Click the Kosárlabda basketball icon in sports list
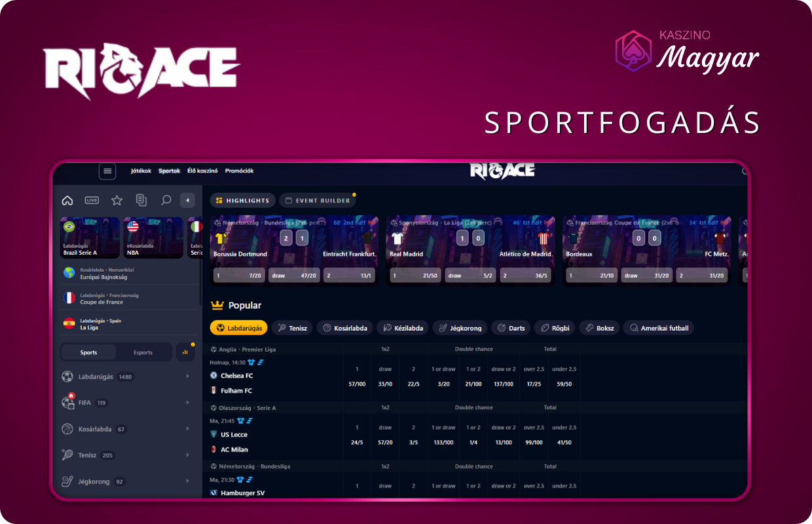The height and width of the screenshot is (524, 812). tap(67, 429)
